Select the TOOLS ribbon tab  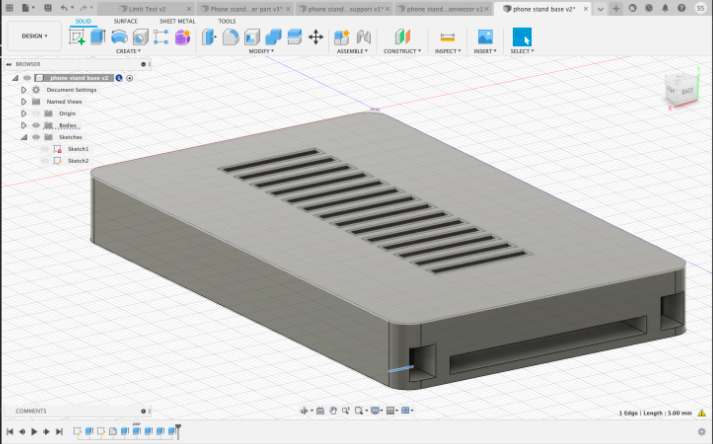227,21
